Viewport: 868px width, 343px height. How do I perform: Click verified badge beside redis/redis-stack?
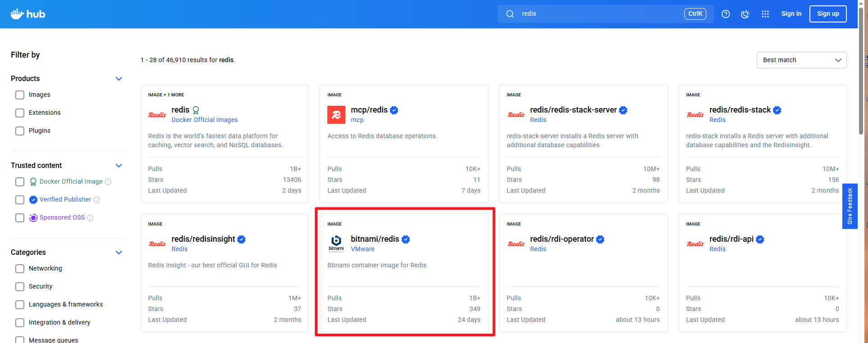777,110
